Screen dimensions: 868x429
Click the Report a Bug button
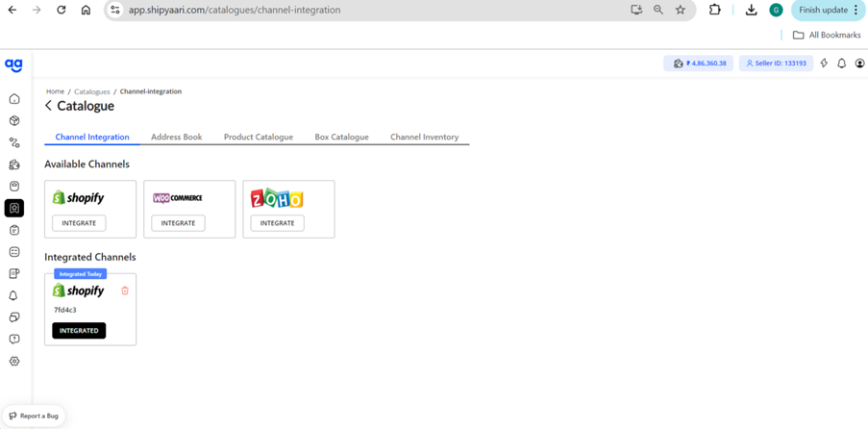[x=35, y=416]
